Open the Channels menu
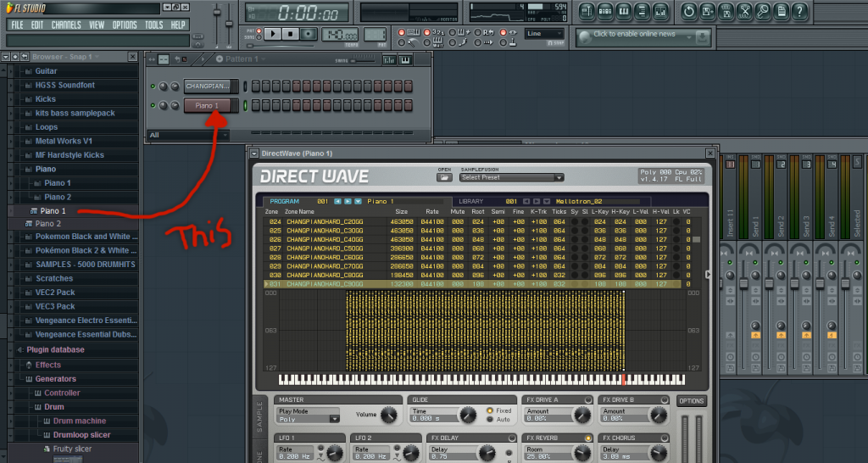 [66, 25]
